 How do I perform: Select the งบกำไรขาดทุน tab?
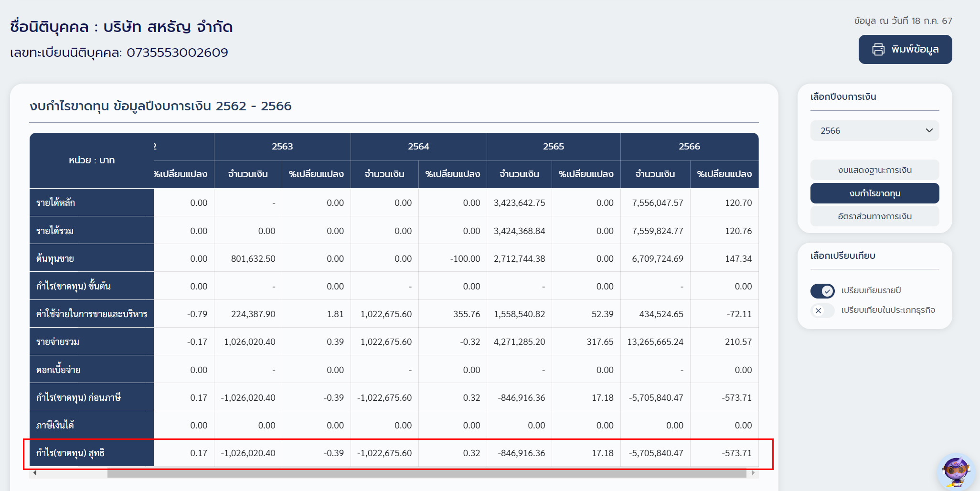[x=874, y=193]
